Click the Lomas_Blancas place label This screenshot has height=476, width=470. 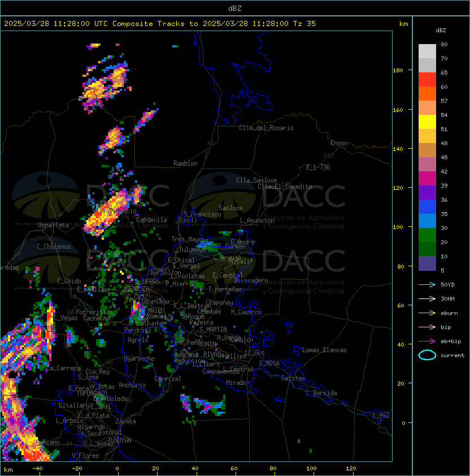click(324, 350)
